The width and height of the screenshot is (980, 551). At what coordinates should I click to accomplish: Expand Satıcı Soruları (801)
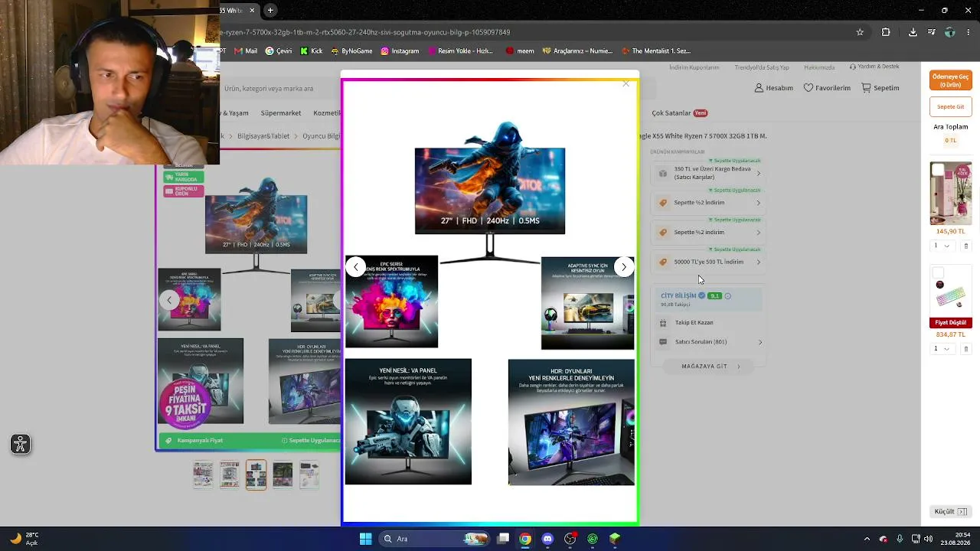[x=710, y=342]
